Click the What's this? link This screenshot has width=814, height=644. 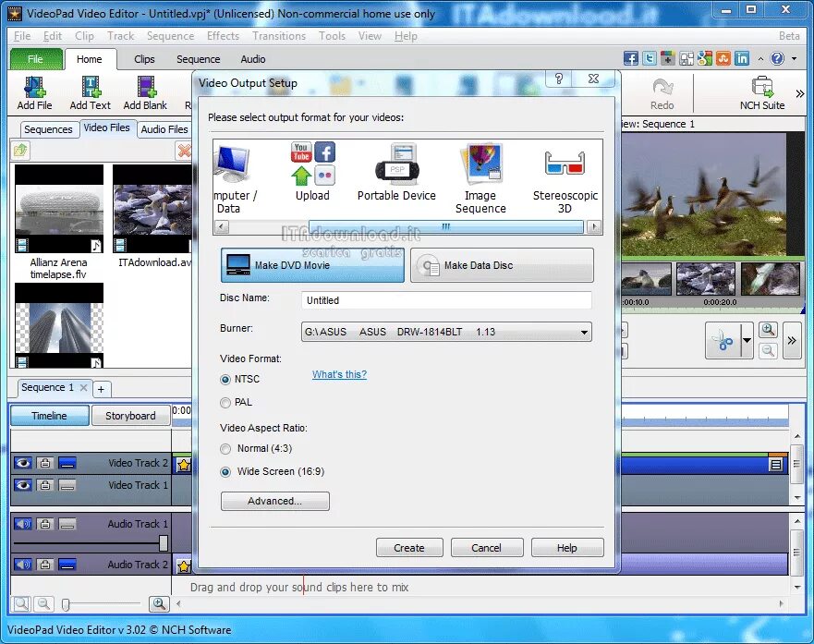click(339, 374)
